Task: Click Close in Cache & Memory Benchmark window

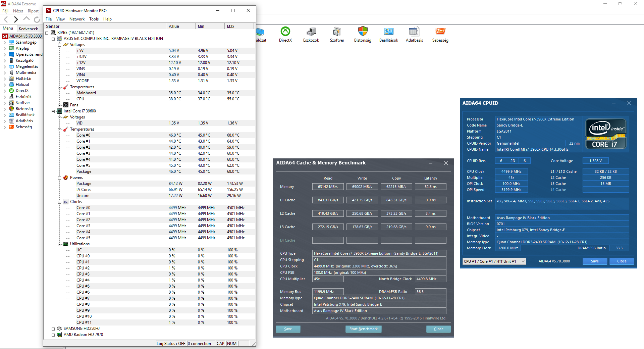Action: pos(438,329)
